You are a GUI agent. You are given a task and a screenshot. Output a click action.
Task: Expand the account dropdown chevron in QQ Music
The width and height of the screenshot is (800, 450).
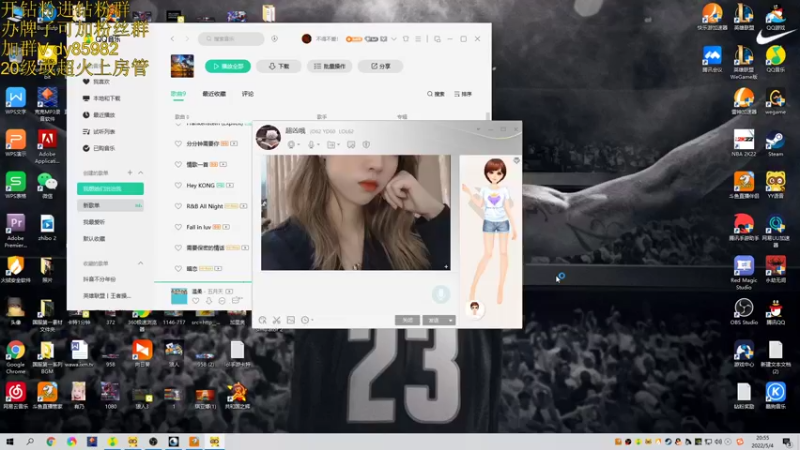pos(393,39)
